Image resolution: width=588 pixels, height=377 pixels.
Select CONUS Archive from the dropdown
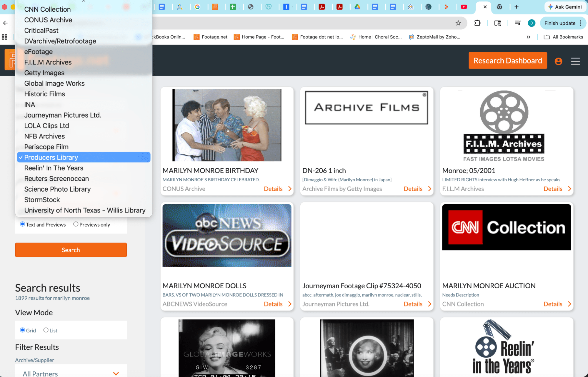tap(84, 20)
